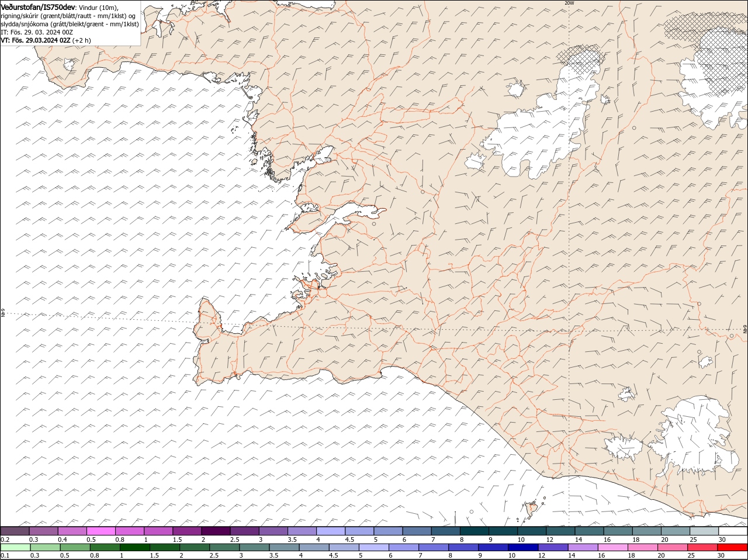This screenshot has height=560, width=748.
Task: Click the 'VT: Fös. 29.03.2024 02Z' valid time
Action: 36,40
